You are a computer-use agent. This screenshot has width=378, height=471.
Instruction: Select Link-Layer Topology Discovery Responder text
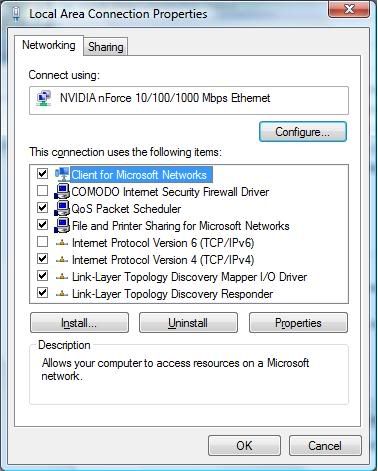click(x=172, y=294)
